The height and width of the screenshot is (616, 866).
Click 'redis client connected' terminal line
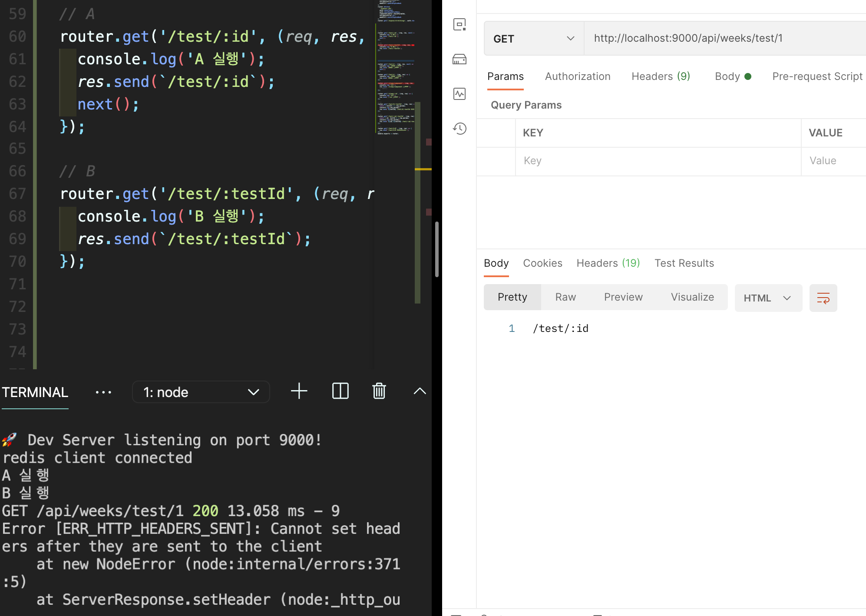97,458
